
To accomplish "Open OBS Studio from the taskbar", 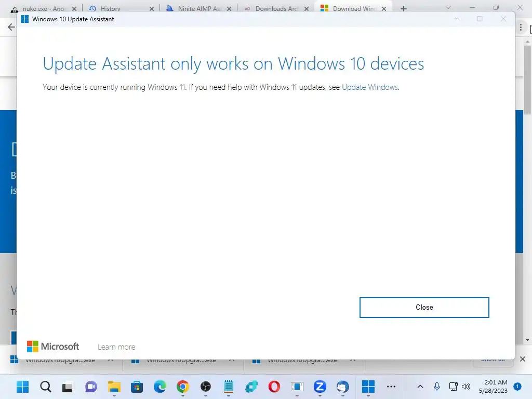I will [206, 387].
